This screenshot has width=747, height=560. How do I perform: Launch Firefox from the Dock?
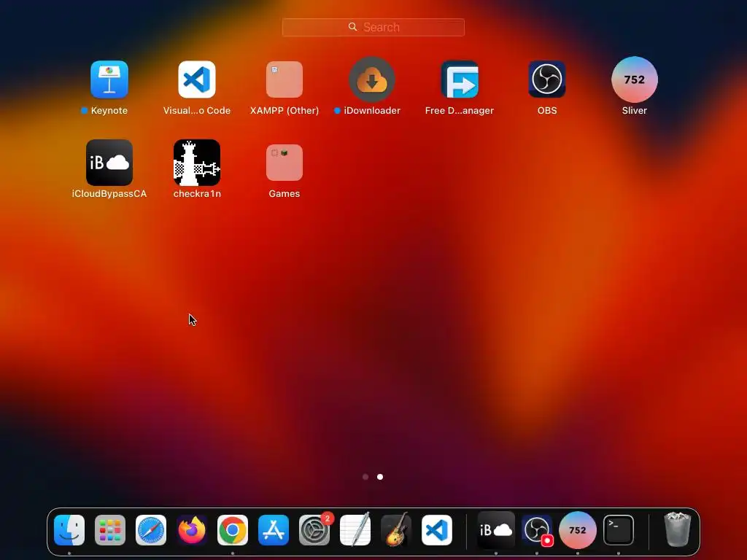point(192,529)
